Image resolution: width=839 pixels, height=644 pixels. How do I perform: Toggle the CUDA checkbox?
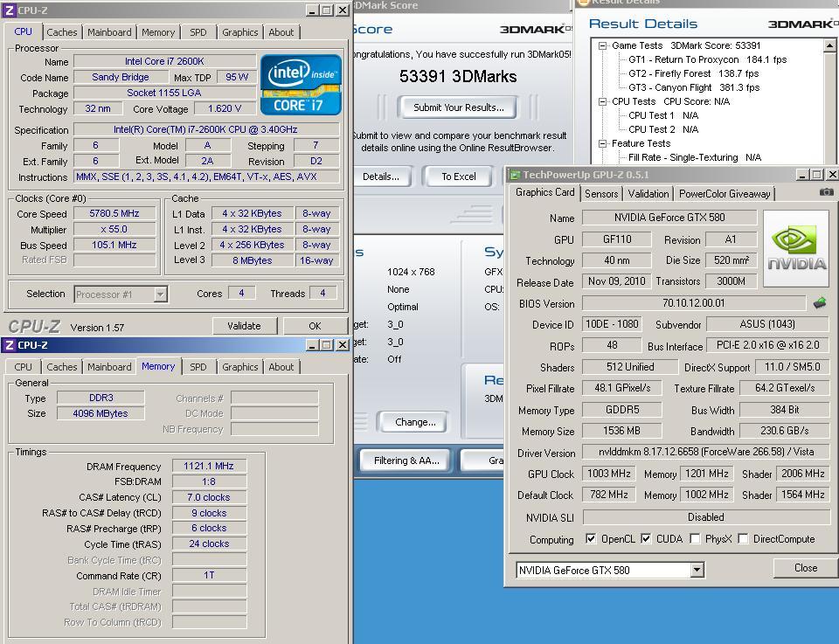[646, 538]
